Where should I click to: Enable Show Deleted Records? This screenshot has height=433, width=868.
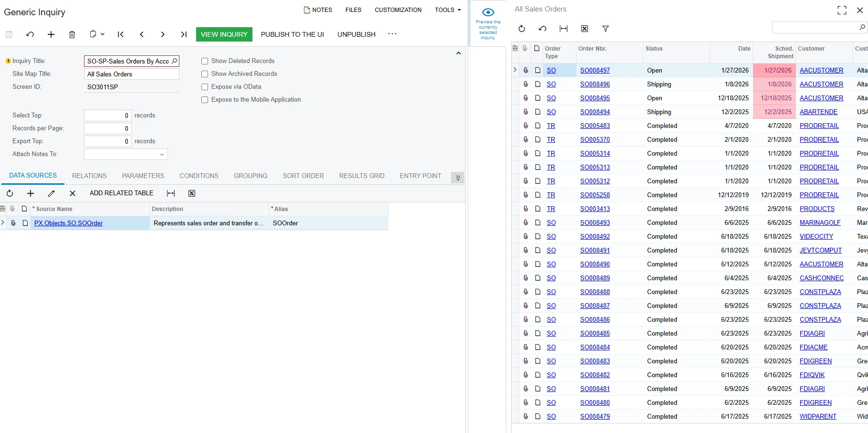(x=205, y=61)
